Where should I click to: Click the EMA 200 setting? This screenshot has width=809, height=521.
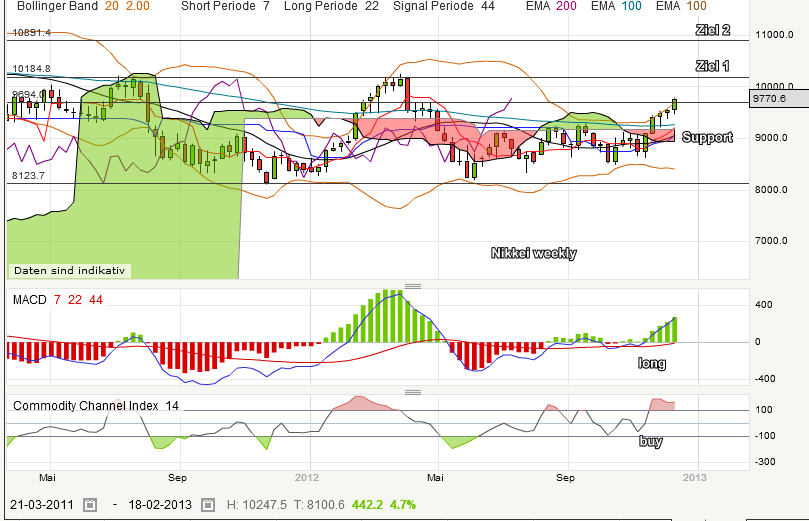551,6
